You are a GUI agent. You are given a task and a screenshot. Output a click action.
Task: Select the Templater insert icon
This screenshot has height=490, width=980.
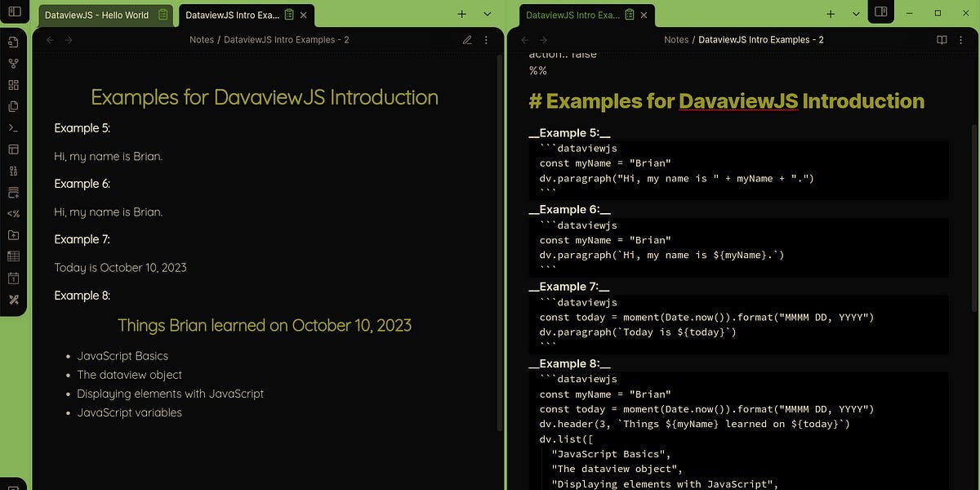[14, 213]
